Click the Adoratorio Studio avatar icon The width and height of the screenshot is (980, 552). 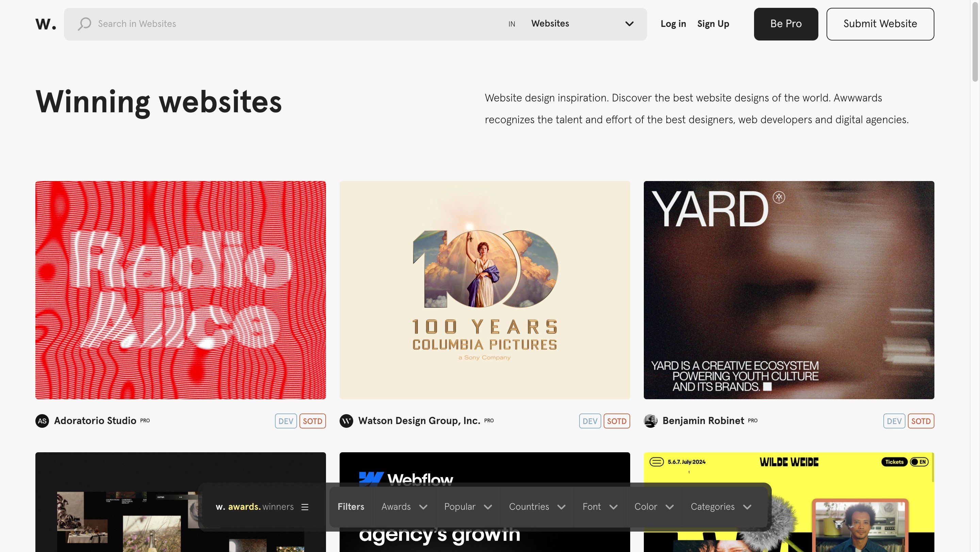point(42,421)
